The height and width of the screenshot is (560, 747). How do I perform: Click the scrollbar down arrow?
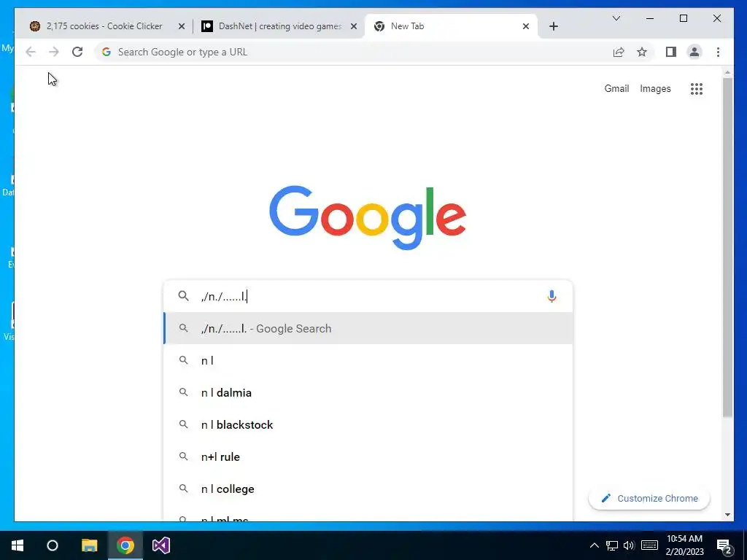727,515
